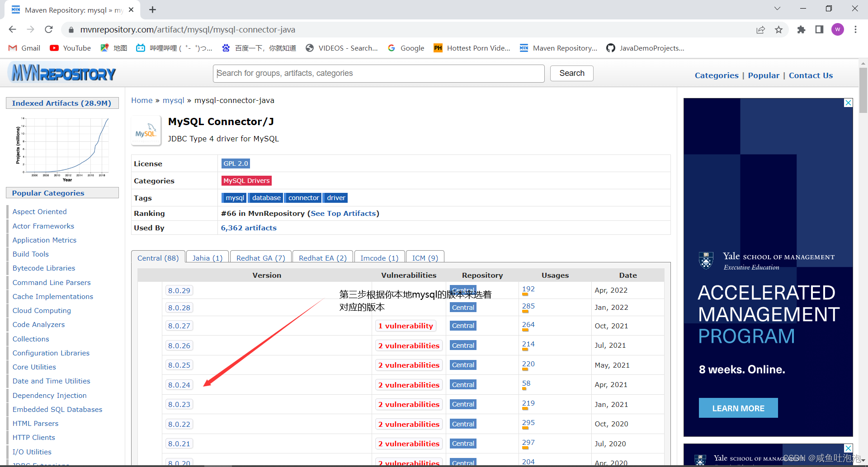This screenshot has width=868, height=467.
Task: Open the 百度一下 bookmark
Action: [x=259, y=48]
